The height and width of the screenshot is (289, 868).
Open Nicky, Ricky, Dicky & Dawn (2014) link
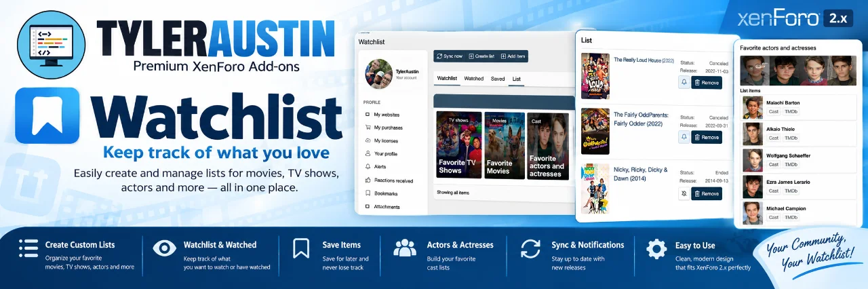pos(641,174)
